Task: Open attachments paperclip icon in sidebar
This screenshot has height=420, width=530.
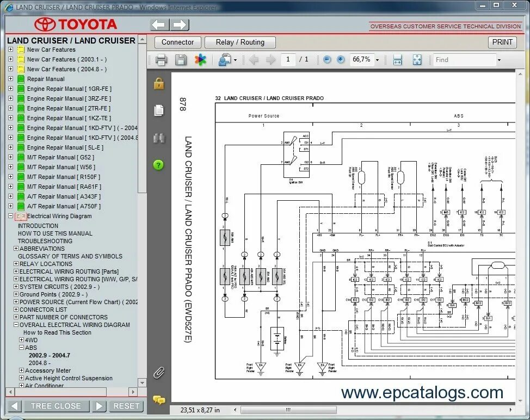Action: click(x=159, y=372)
